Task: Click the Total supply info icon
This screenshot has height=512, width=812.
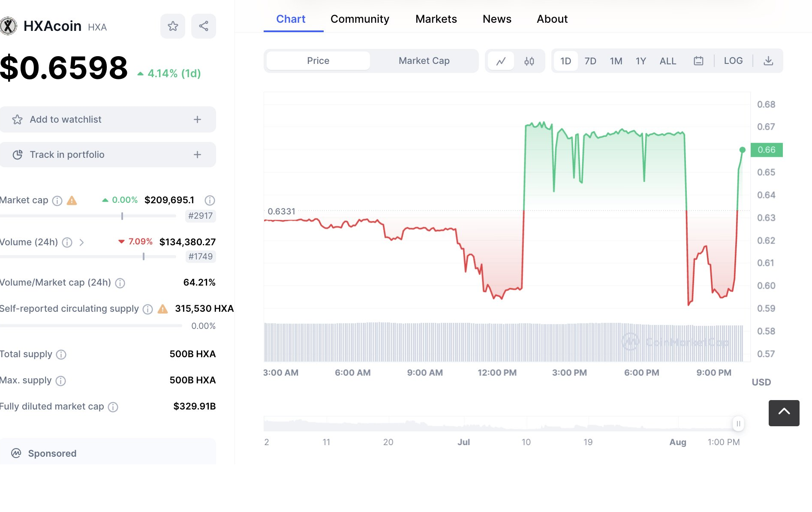Action: 61,355
